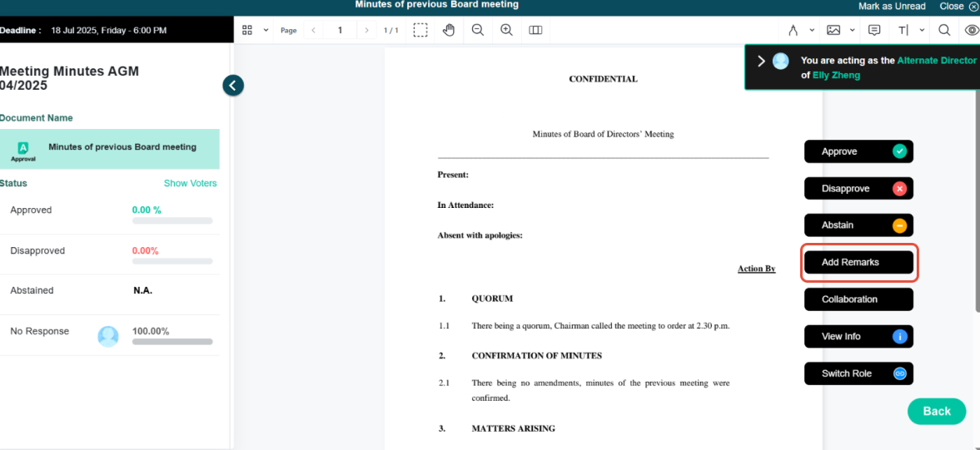Image resolution: width=980 pixels, height=450 pixels.
Task: Expand the Alternate Director notification chevron
Action: (761, 61)
